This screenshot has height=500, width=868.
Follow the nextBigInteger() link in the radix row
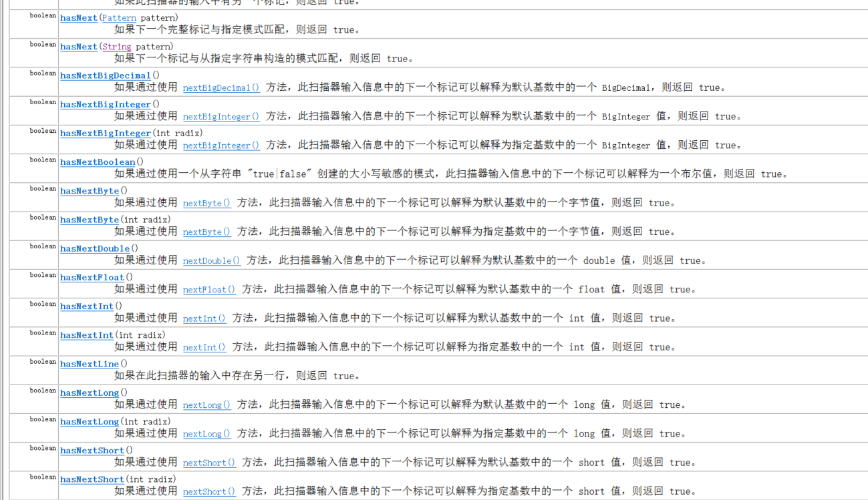[x=221, y=145]
